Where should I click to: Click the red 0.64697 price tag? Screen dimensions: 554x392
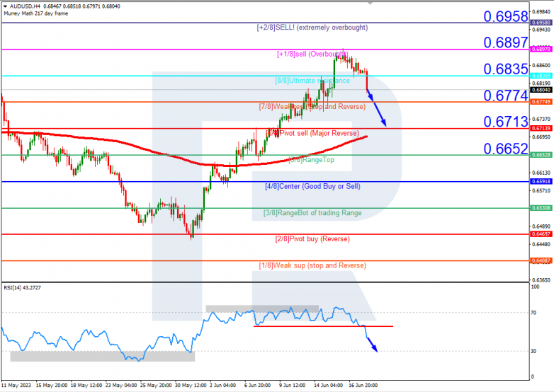coord(541,234)
